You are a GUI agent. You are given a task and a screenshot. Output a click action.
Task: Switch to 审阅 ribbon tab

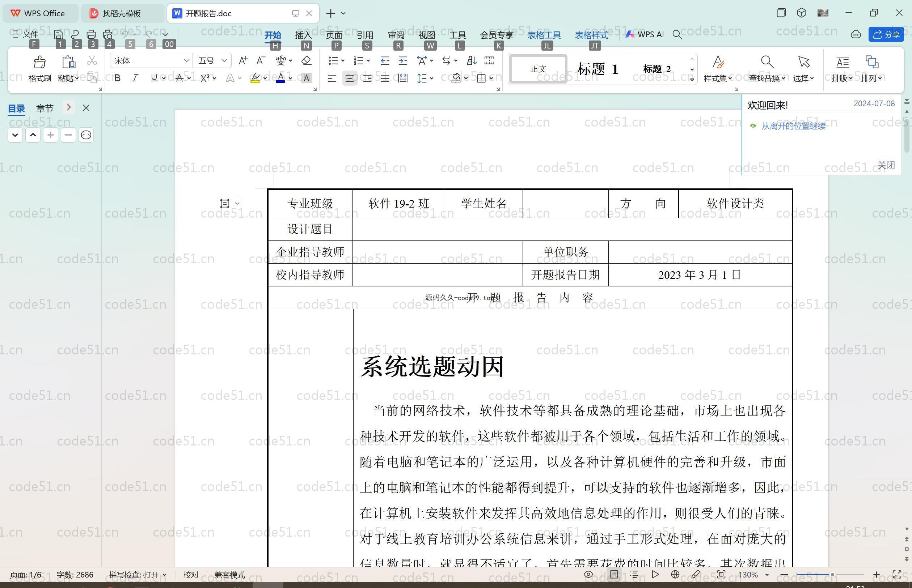coord(396,35)
